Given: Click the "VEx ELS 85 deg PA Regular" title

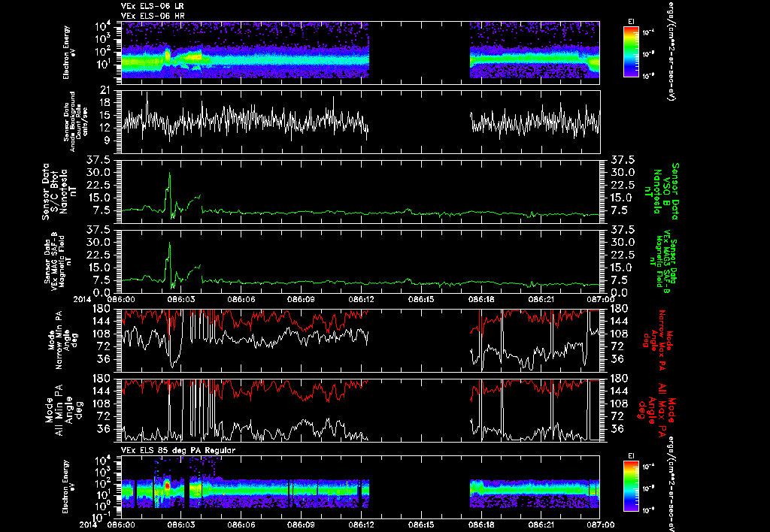Looking at the screenshot, I should [x=178, y=450].
